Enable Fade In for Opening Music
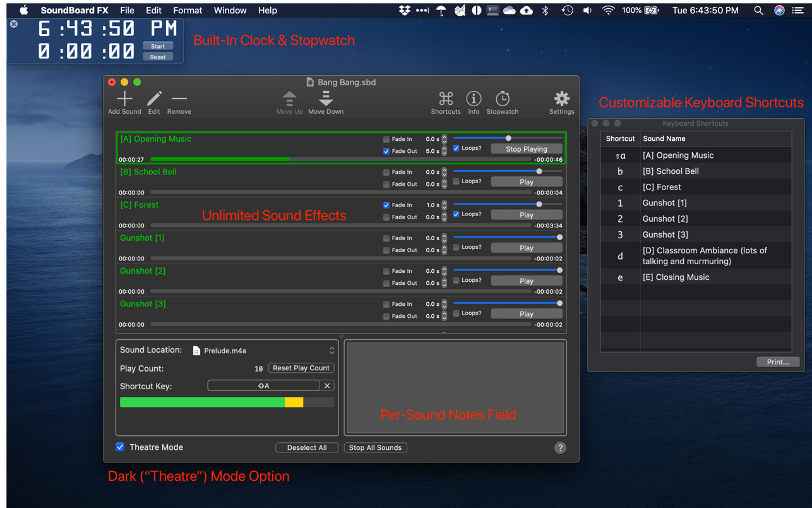Screen dimensions: 812x508 pyautogui.click(x=386, y=139)
